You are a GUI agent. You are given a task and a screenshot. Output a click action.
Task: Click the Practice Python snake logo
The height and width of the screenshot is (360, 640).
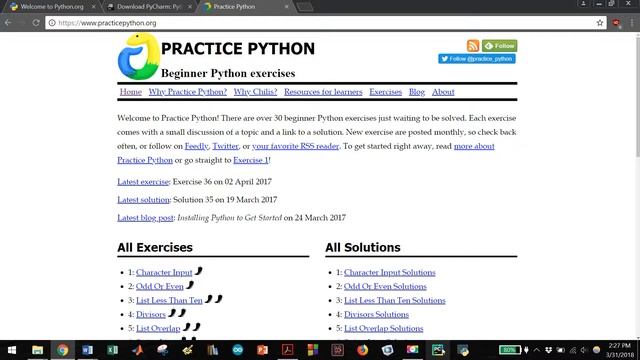tap(138, 56)
